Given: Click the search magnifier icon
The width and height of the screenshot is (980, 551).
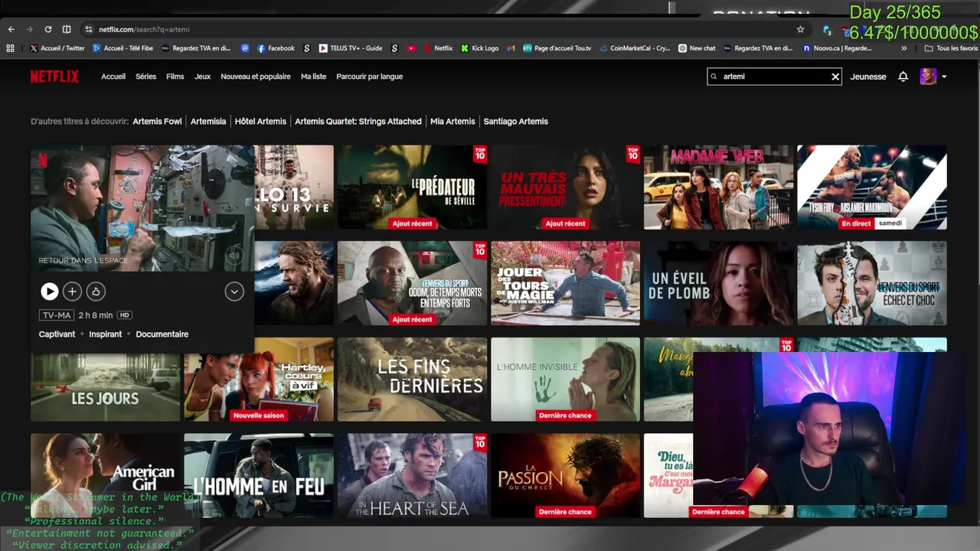Looking at the screenshot, I should tap(714, 77).
